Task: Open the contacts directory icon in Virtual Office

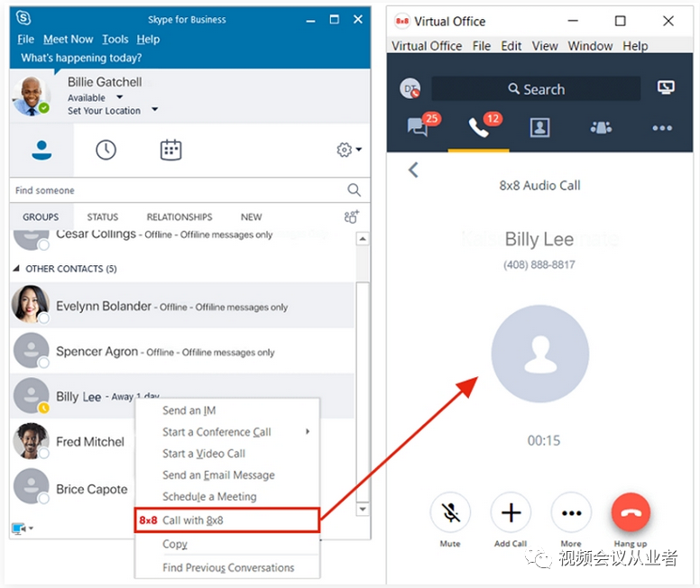Action: (x=539, y=128)
